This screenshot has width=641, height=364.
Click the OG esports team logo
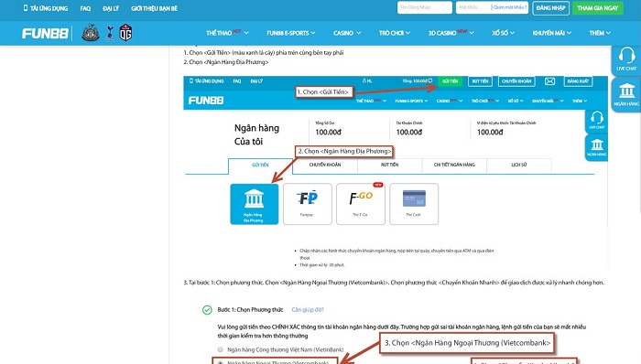[125, 33]
